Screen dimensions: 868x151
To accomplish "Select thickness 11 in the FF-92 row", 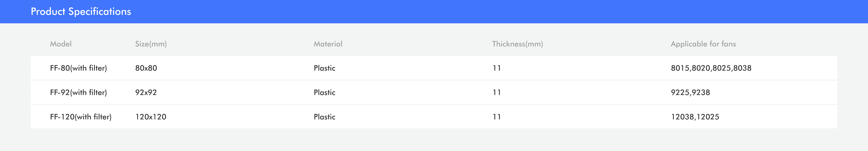I will click(497, 92).
